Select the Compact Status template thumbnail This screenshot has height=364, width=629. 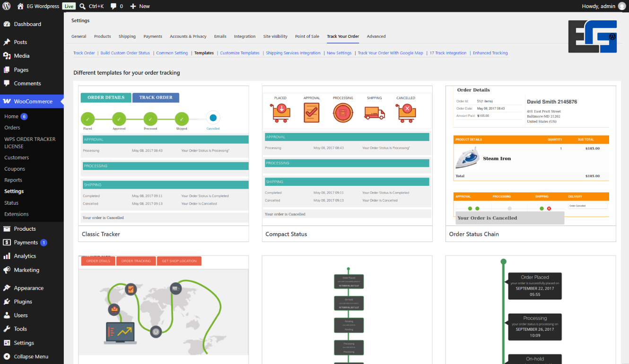pyautogui.click(x=347, y=156)
